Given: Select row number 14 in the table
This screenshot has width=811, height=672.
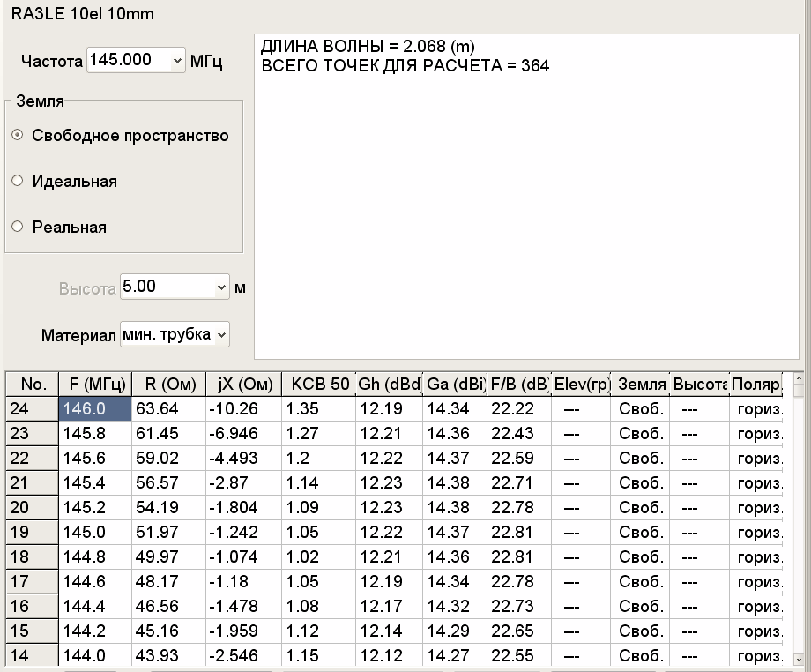Looking at the screenshot, I should click(x=32, y=655).
